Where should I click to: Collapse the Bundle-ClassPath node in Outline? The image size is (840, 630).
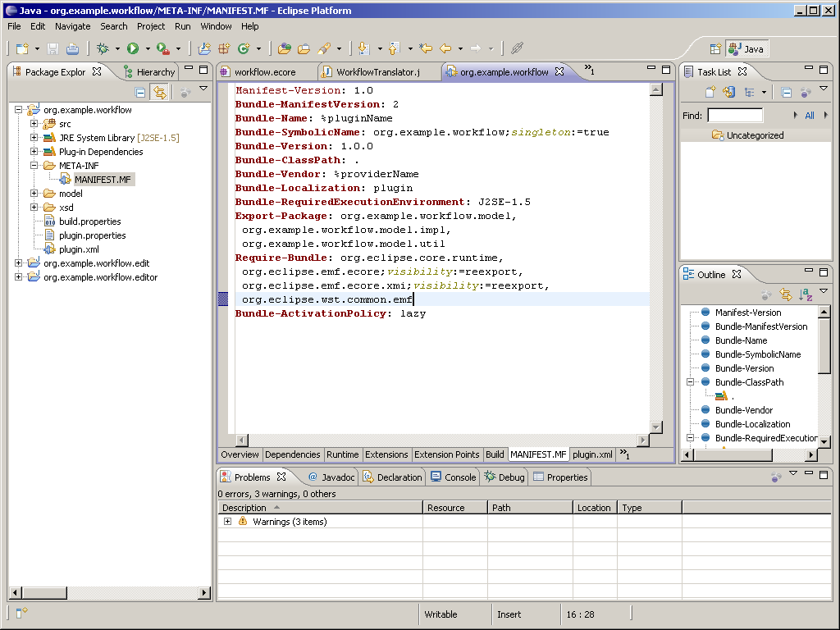[691, 382]
